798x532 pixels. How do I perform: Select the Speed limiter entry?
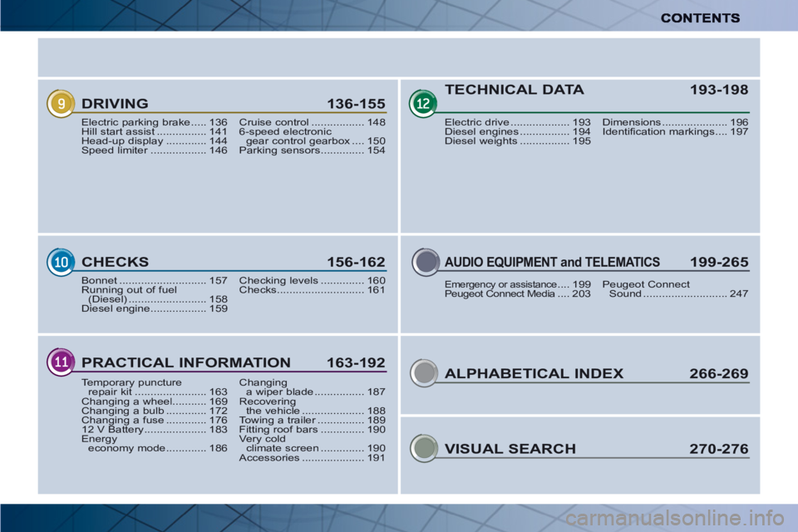(x=155, y=150)
